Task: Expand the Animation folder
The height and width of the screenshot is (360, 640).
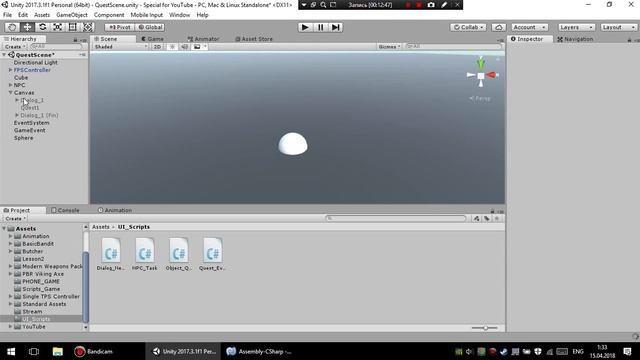Action: (11, 236)
